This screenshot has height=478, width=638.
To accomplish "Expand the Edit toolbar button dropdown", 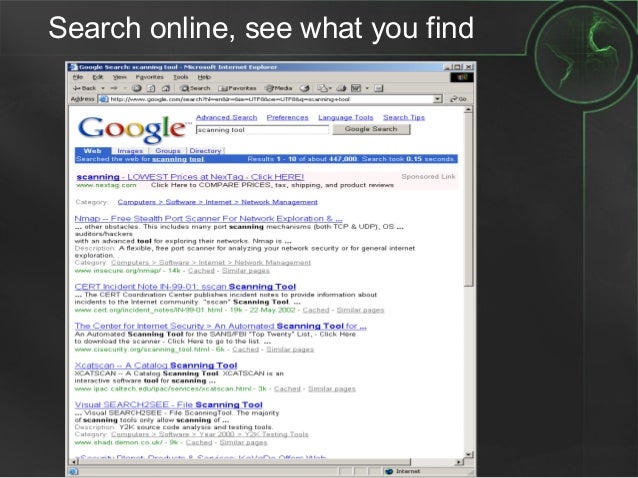I will click(x=367, y=88).
